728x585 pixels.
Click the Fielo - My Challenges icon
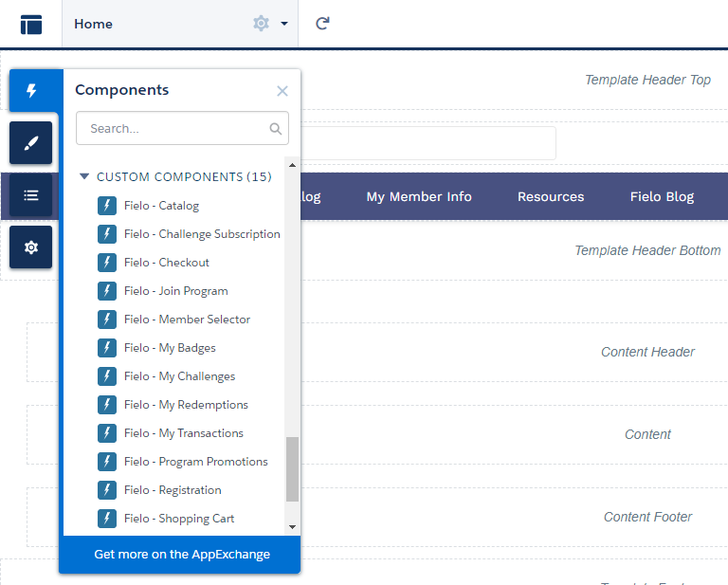[107, 376]
